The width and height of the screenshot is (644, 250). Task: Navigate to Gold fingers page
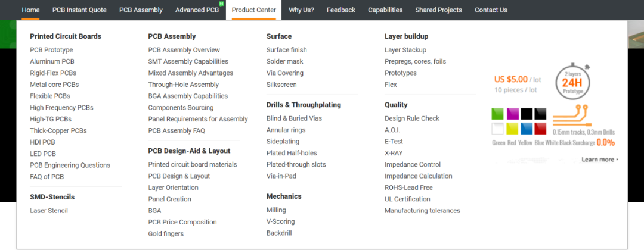click(166, 234)
